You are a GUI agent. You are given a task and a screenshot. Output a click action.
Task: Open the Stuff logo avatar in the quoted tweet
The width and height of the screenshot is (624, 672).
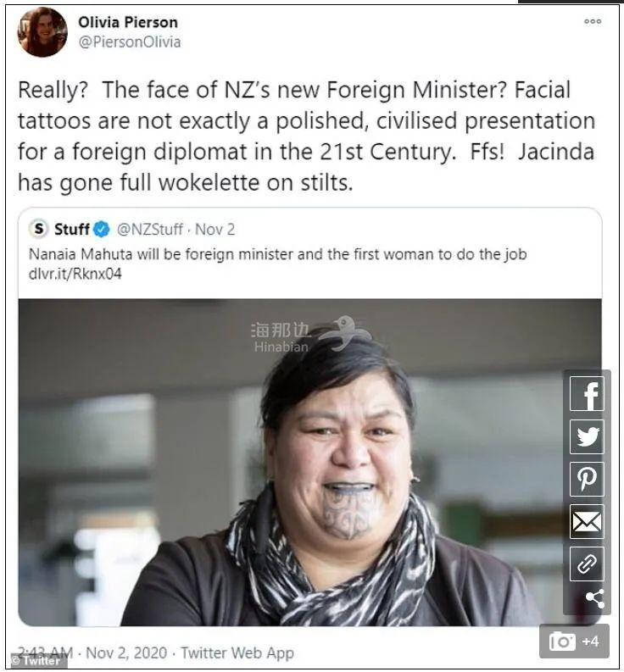[39, 229]
